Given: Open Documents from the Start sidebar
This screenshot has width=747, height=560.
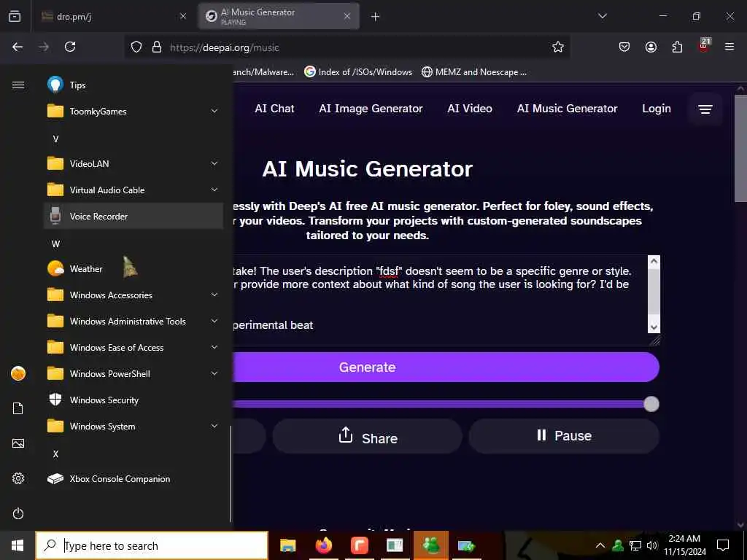Looking at the screenshot, I should 18,408.
